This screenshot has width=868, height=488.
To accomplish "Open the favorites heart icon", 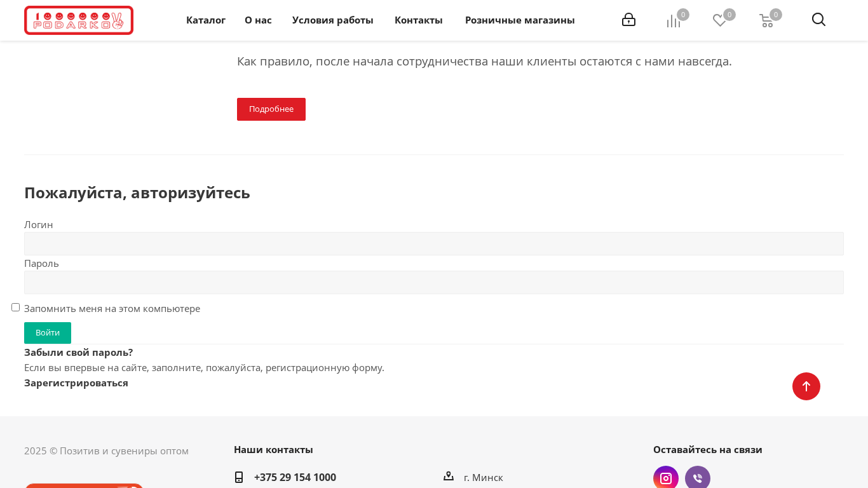I will (x=719, y=21).
